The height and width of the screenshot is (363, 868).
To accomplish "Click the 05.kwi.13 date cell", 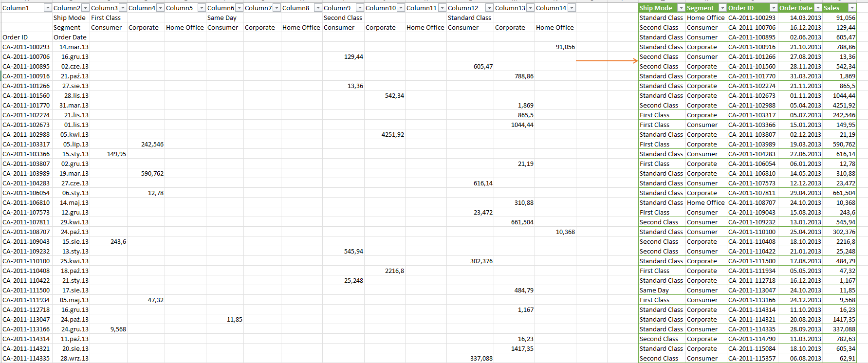I will [71, 135].
